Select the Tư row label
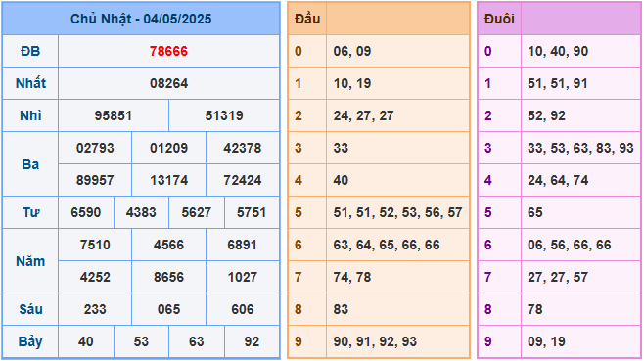The width and height of the screenshot is (644, 361). click(x=30, y=212)
